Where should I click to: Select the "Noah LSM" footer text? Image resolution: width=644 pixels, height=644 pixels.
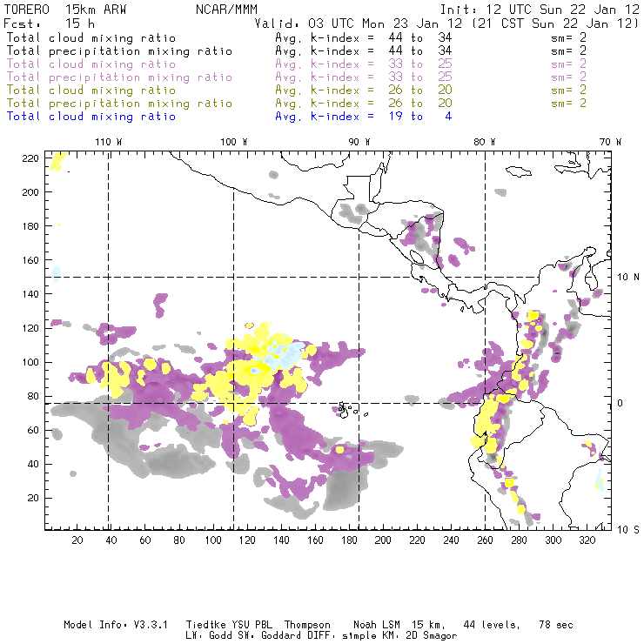pyautogui.click(x=377, y=625)
